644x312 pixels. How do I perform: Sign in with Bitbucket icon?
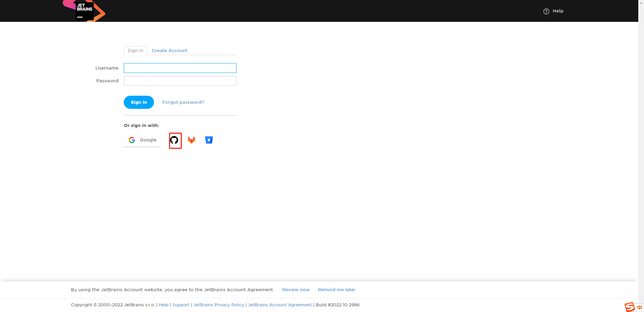tap(209, 140)
